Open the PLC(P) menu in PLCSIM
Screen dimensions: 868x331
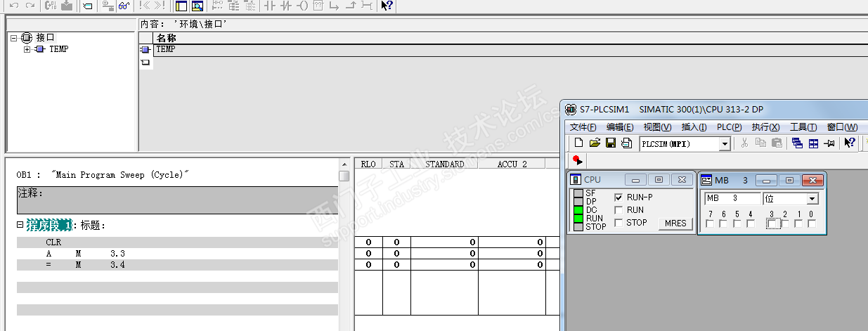[x=730, y=127]
